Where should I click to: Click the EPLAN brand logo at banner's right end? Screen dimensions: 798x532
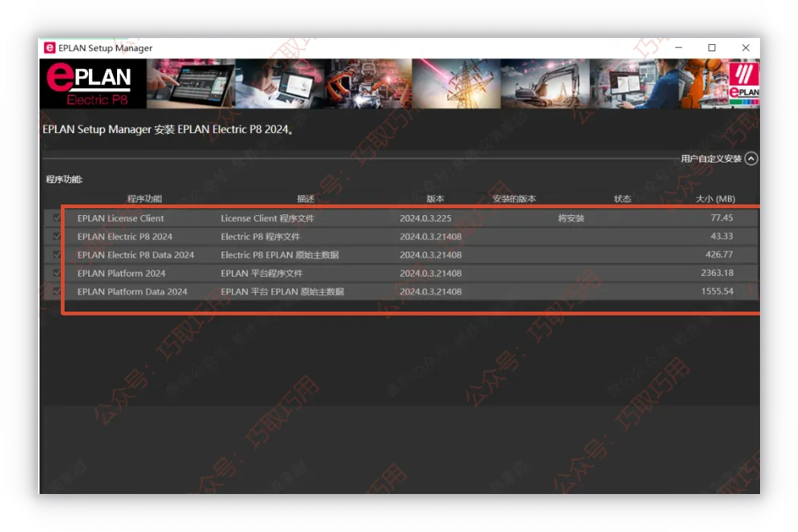click(743, 84)
